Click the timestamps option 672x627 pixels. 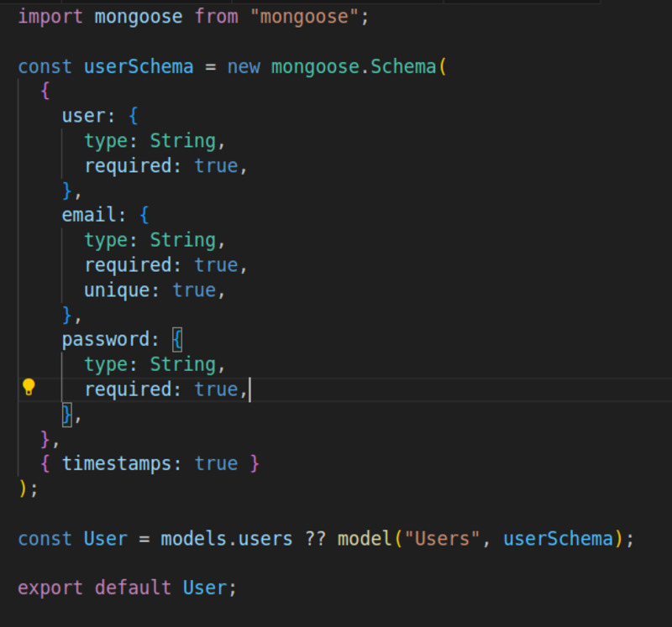(117, 463)
